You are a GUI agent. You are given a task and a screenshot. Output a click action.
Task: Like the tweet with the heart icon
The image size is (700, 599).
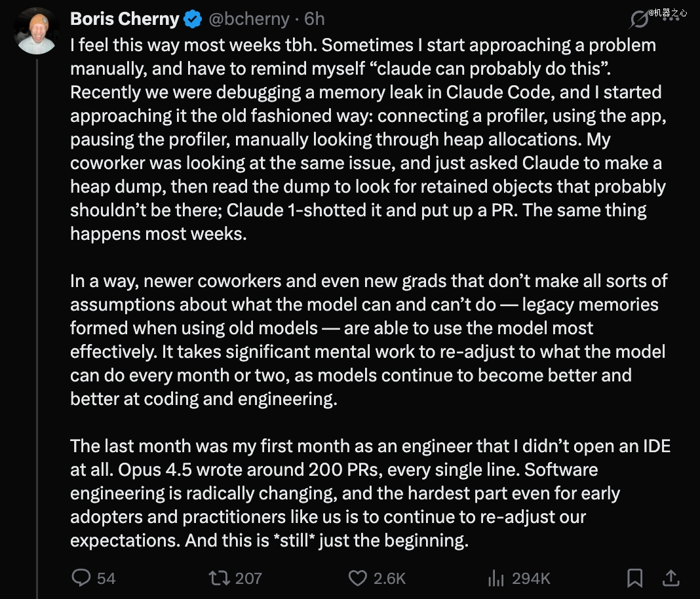coord(357,577)
